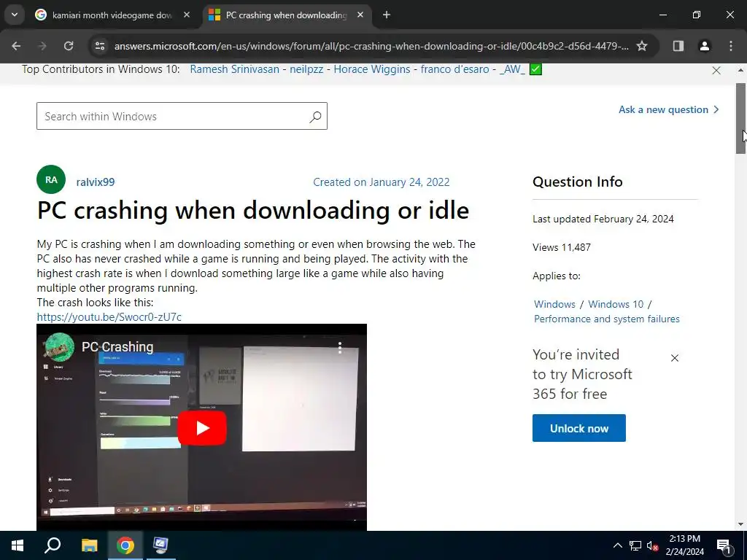Click the scrollbar up arrow
Viewport: 747px width, 560px height.
pyautogui.click(x=740, y=70)
